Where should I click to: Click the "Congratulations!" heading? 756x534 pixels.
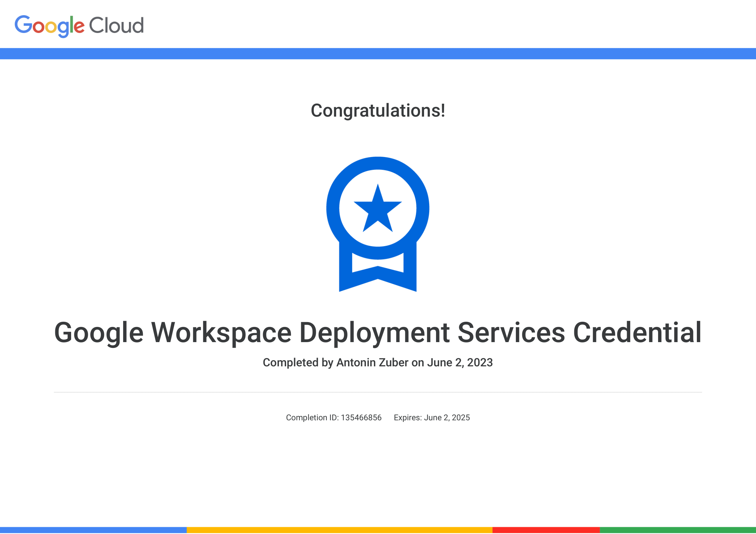pos(378,110)
